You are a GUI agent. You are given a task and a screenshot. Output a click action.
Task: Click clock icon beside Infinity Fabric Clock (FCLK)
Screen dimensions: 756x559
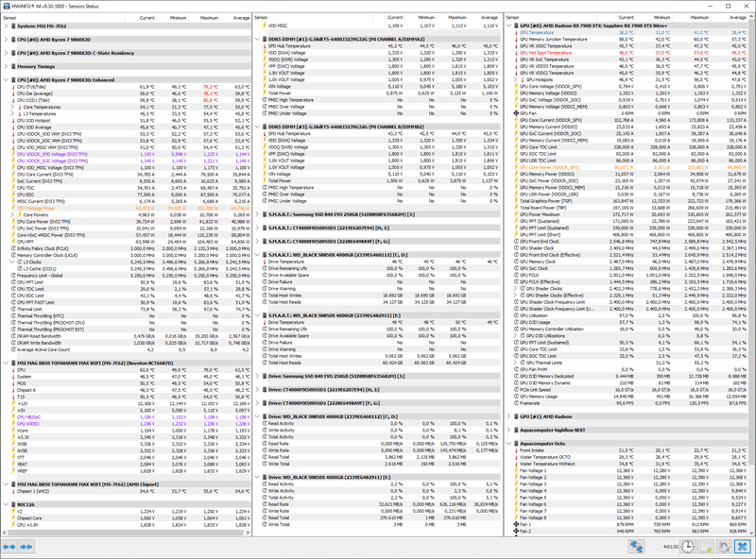pyautogui.click(x=13, y=248)
